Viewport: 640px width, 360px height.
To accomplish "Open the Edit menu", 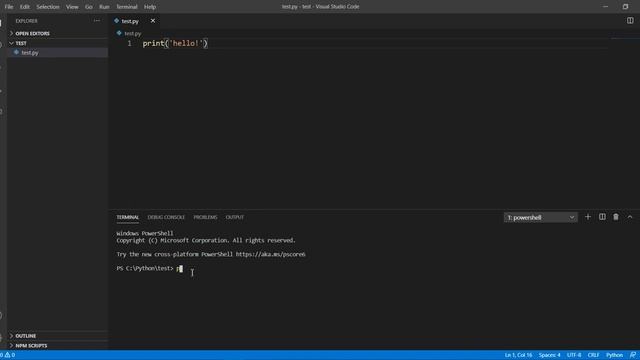I will pos(24,7).
